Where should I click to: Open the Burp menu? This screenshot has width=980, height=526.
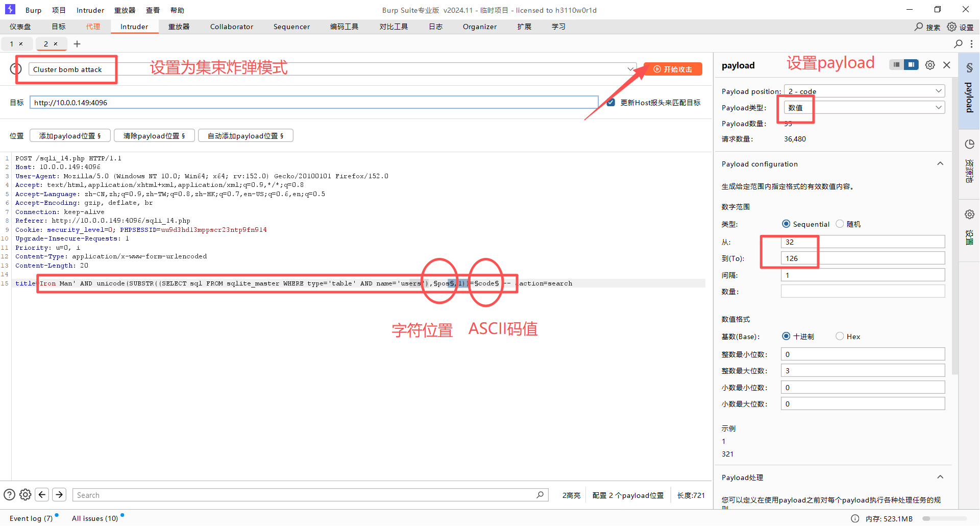pyautogui.click(x=33, y=10)
